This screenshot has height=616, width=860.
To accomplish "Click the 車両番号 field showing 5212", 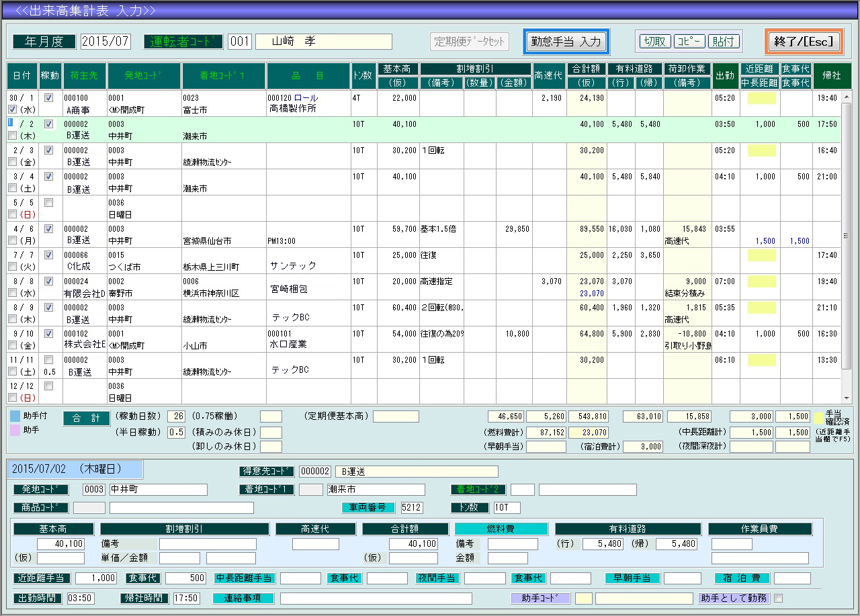I will (413, 507).
